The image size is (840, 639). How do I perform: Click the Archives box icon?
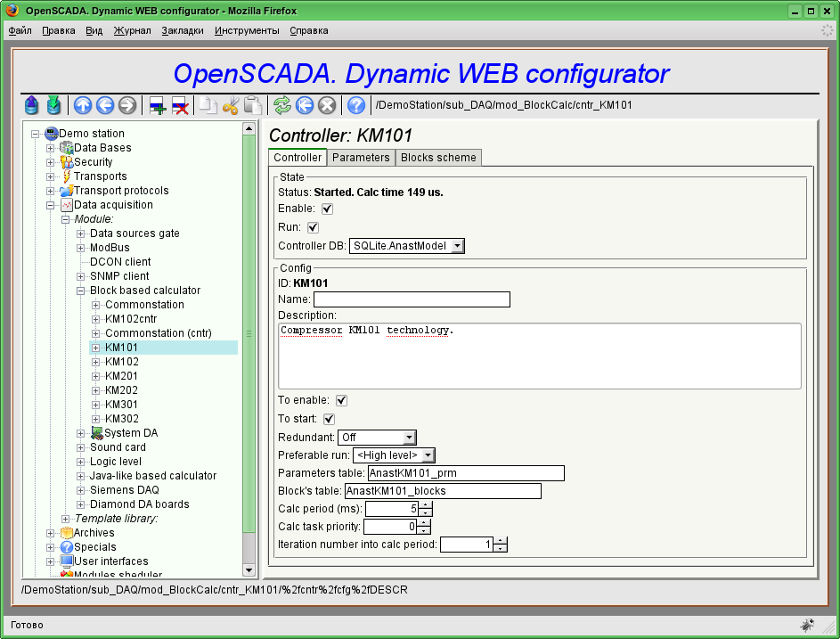pyautogui.click(x=67, y=533)
